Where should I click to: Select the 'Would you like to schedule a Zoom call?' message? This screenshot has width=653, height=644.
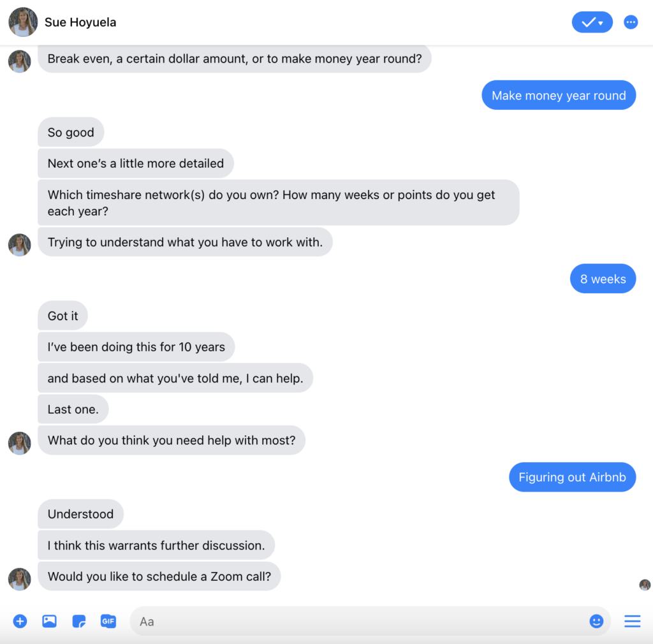click(159, 576)
